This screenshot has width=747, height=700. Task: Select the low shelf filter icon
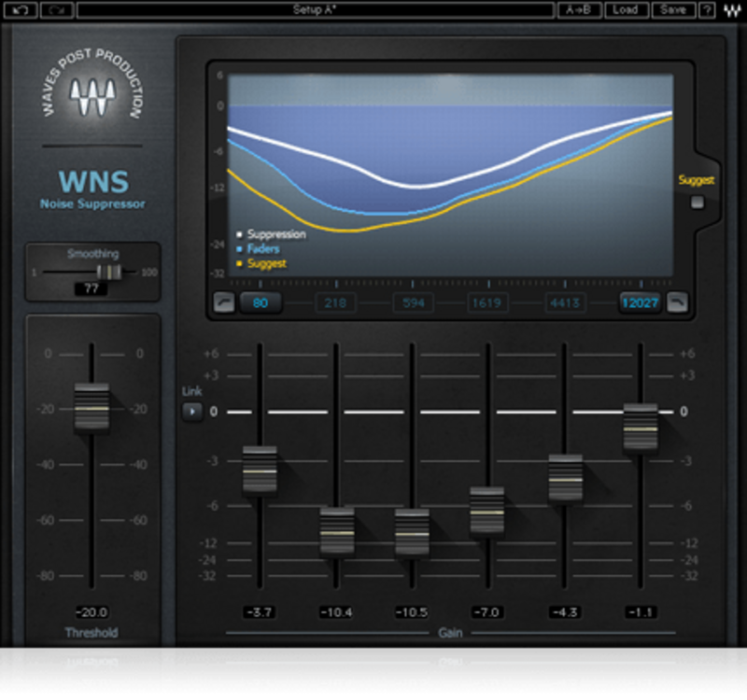[x=224, y=301]
